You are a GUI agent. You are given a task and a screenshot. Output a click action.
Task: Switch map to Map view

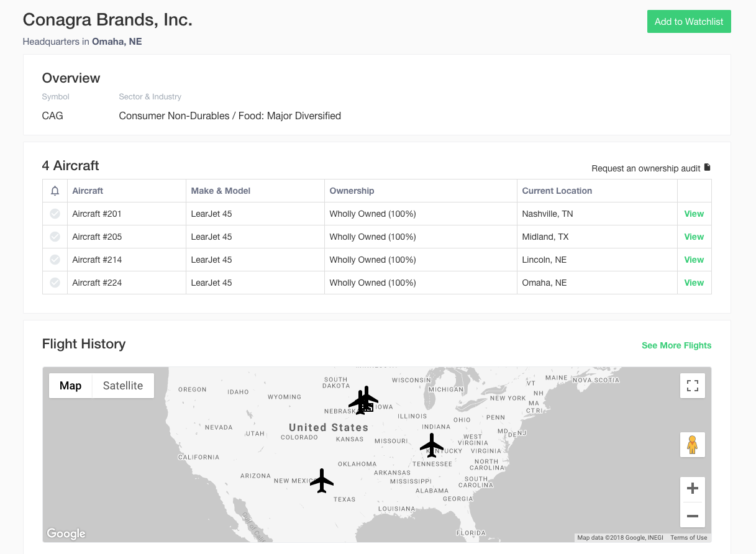tap(70, 386)
